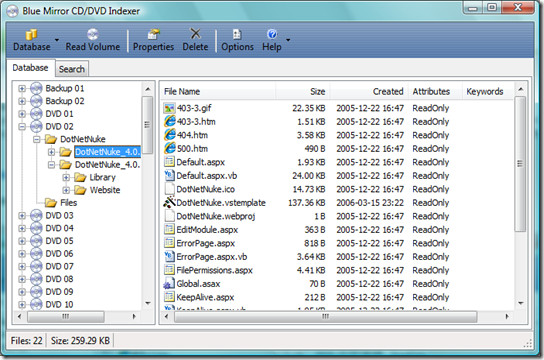544x360 pixels.
Task: Expand the Backup 01 volume node
Action: click(22, 88)
